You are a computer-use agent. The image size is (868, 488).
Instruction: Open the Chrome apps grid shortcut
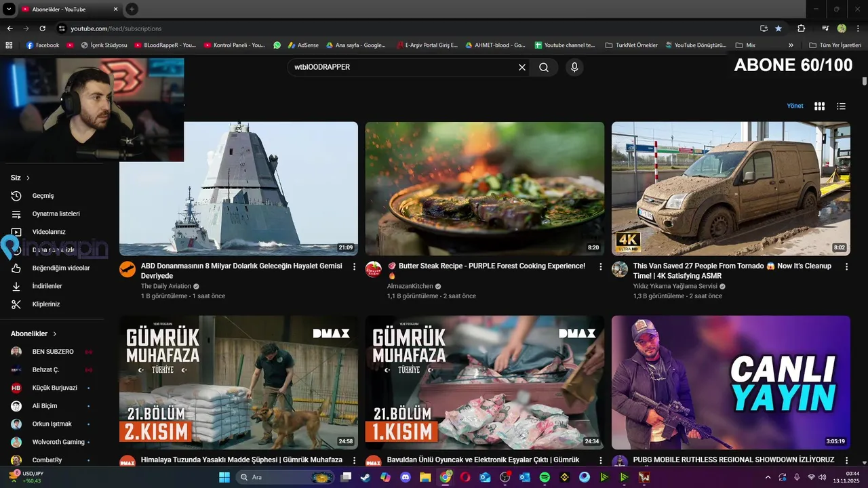tap(9, 45)
